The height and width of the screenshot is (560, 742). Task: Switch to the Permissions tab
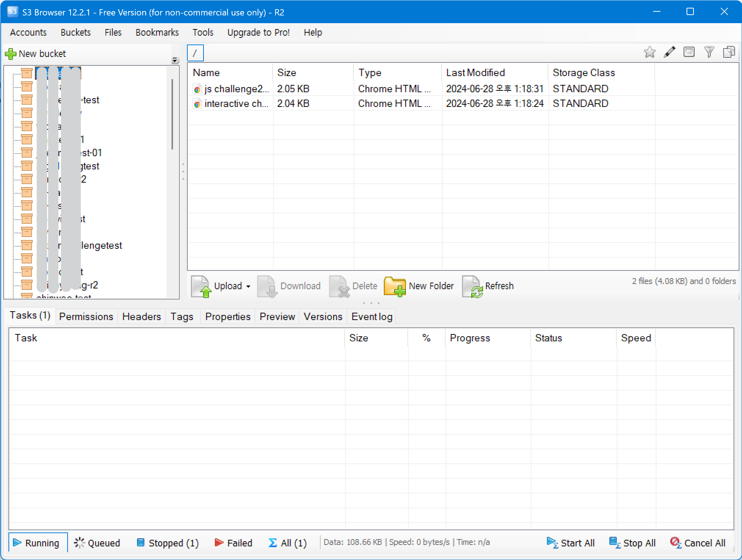86,316
